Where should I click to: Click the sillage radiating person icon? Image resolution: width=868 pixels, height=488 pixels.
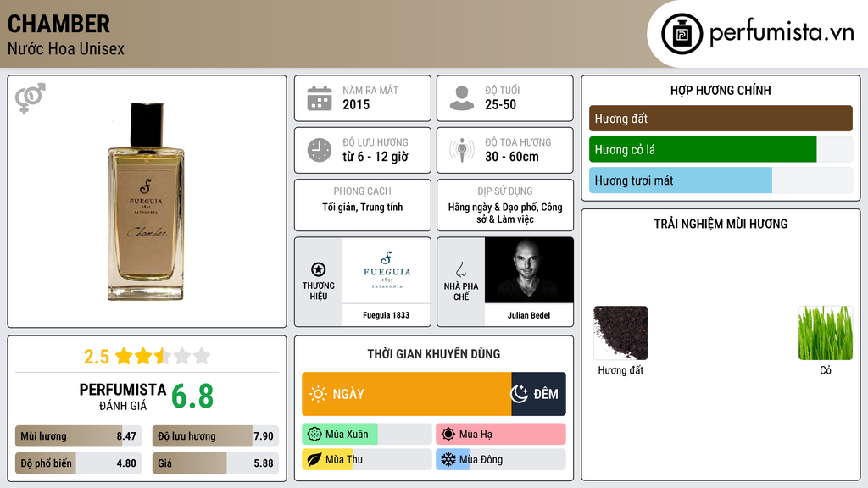coord(462,150)
